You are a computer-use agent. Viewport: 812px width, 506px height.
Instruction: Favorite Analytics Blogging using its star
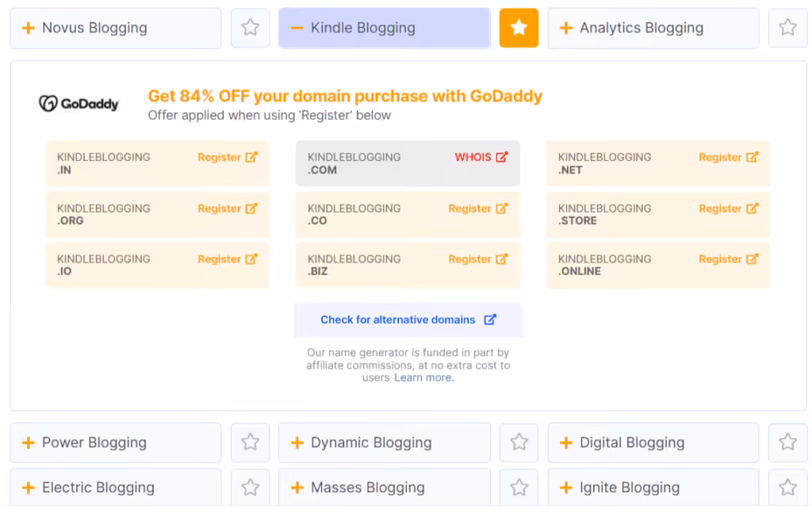click(787, 27)
